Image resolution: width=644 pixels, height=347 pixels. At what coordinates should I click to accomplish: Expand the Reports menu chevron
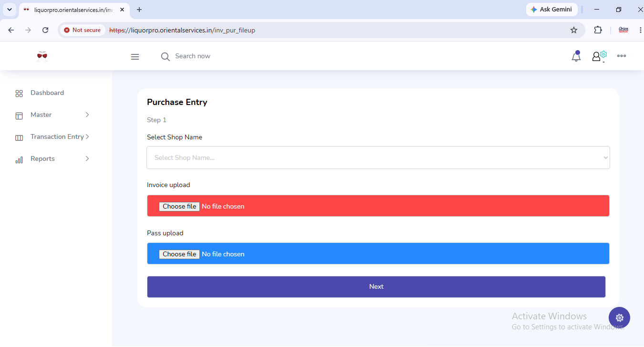point(87,158)
